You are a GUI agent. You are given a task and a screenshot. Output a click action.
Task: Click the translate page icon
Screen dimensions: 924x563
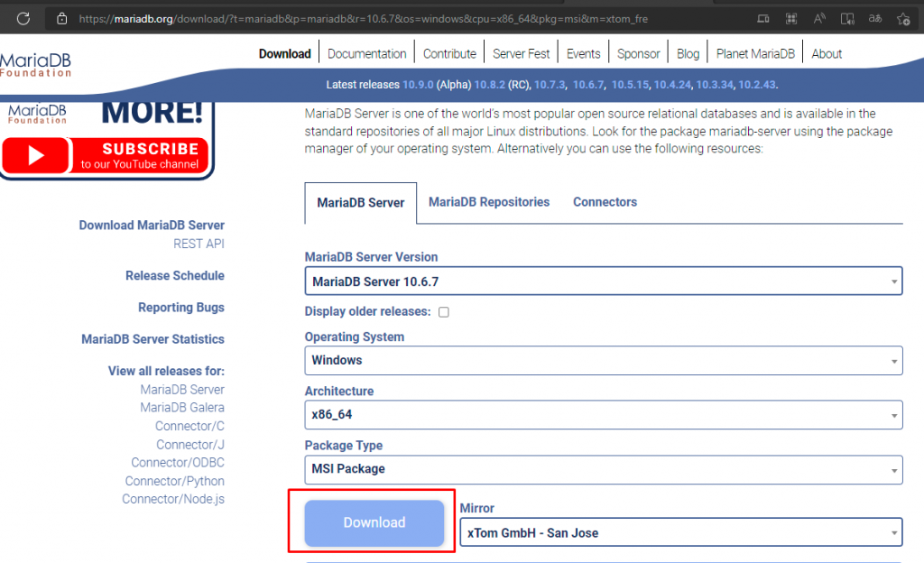(x=874, y=18)
